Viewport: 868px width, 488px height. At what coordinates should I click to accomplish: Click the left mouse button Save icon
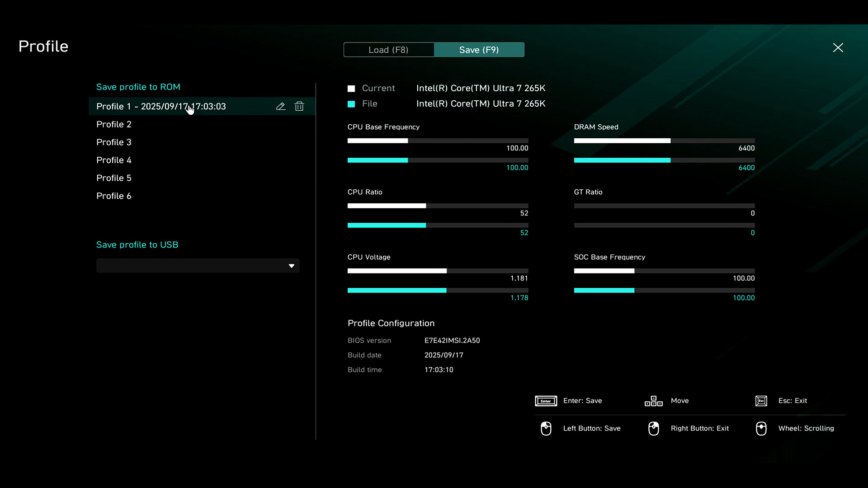[546, 428]
